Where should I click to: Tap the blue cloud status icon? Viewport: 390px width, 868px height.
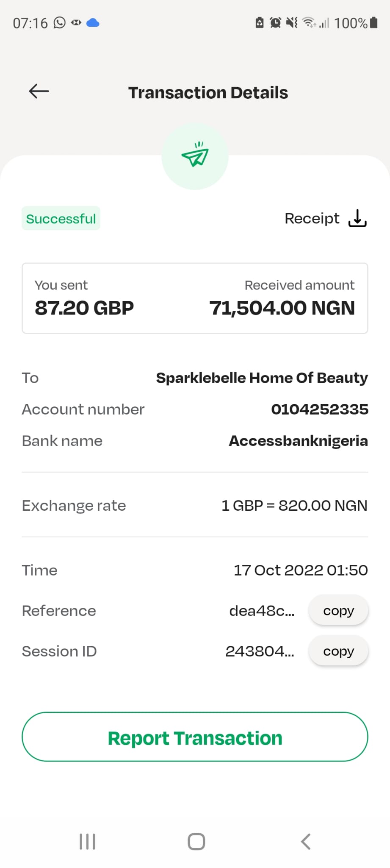click(93, 23)
